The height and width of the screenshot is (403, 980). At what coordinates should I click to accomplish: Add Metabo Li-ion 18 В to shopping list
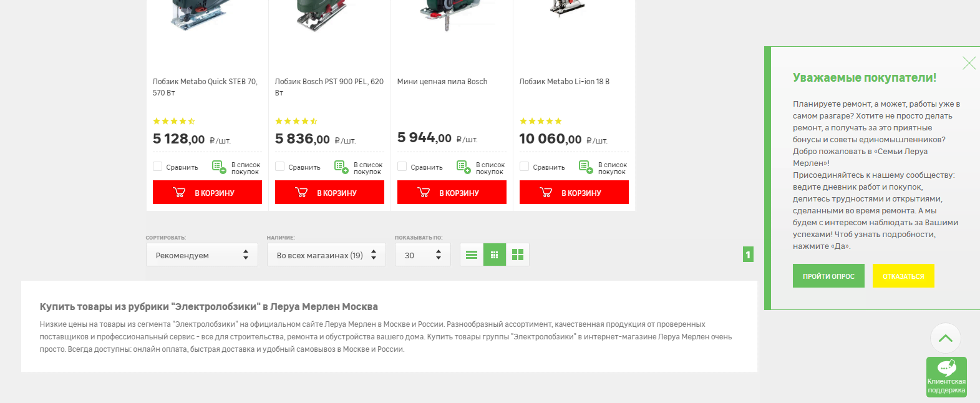pyautogui.click(x=603, y=167)
